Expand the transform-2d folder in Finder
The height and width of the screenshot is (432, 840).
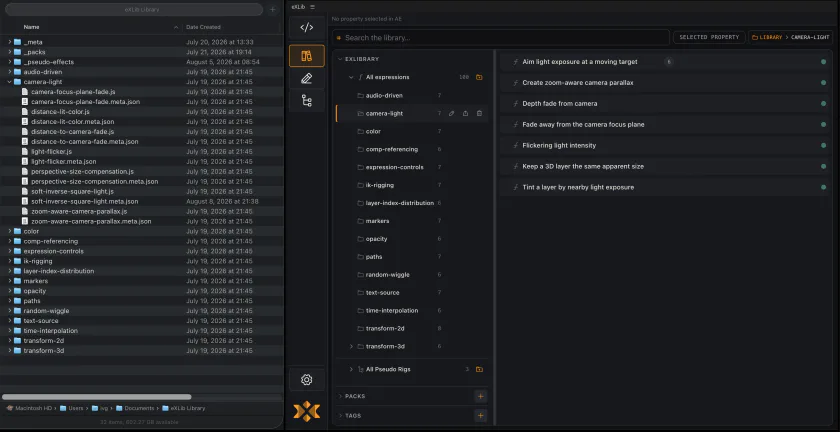tap(10, 340)
